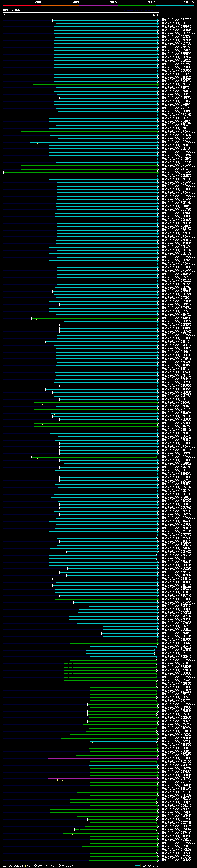Select the UniRef100_O97285 hit label
This screenshot has height=868, width=197.
pyautogui.click(x=177, y=162)
